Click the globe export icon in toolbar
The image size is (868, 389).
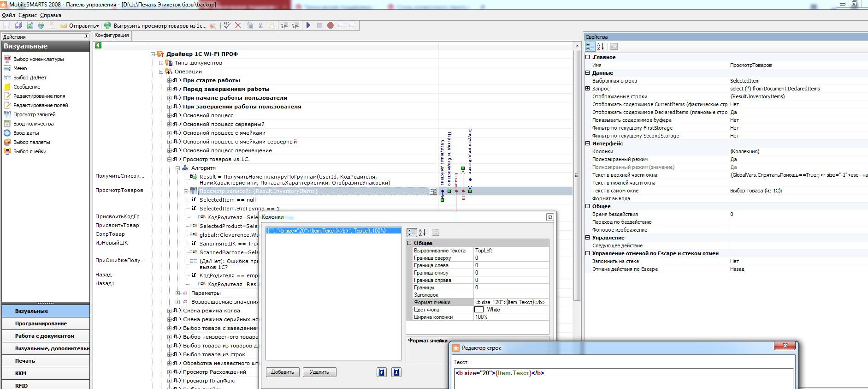107,25
